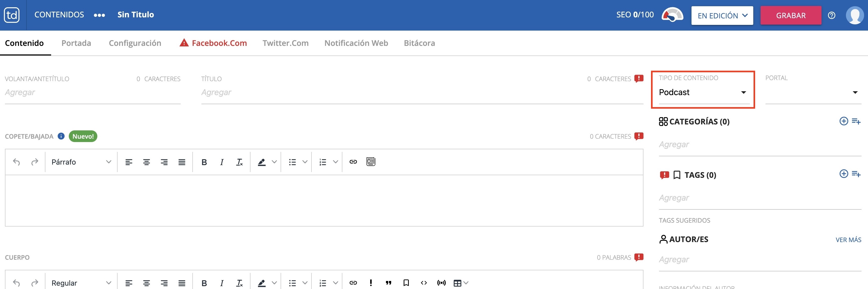
Task: Toggle italic formatting in Cuerpo editor
Action: 222,283
